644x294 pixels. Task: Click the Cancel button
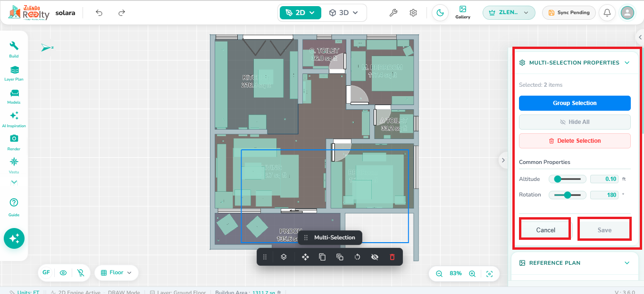[546, 230]
